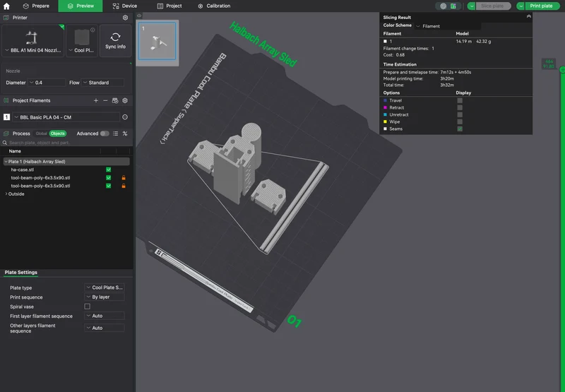Select ha-case.stl in object list
The width and height of the screenshot is (565, 392).
click(23, 170)
